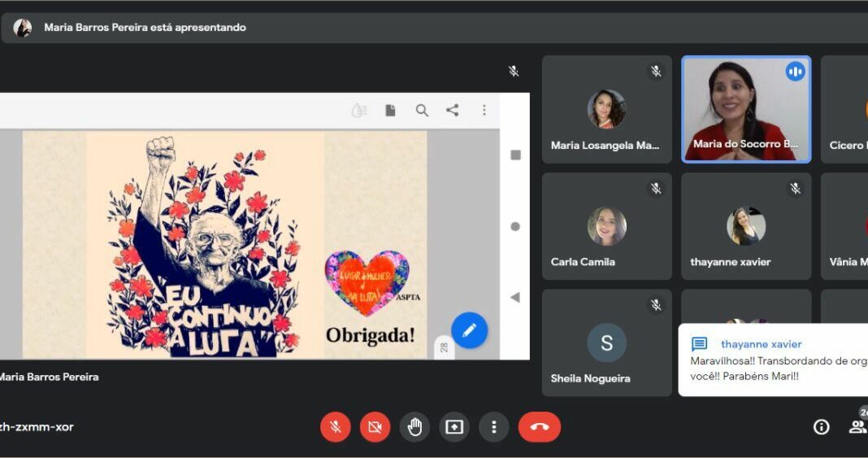Click thayanne xavier profile avatar

(746, 226)
